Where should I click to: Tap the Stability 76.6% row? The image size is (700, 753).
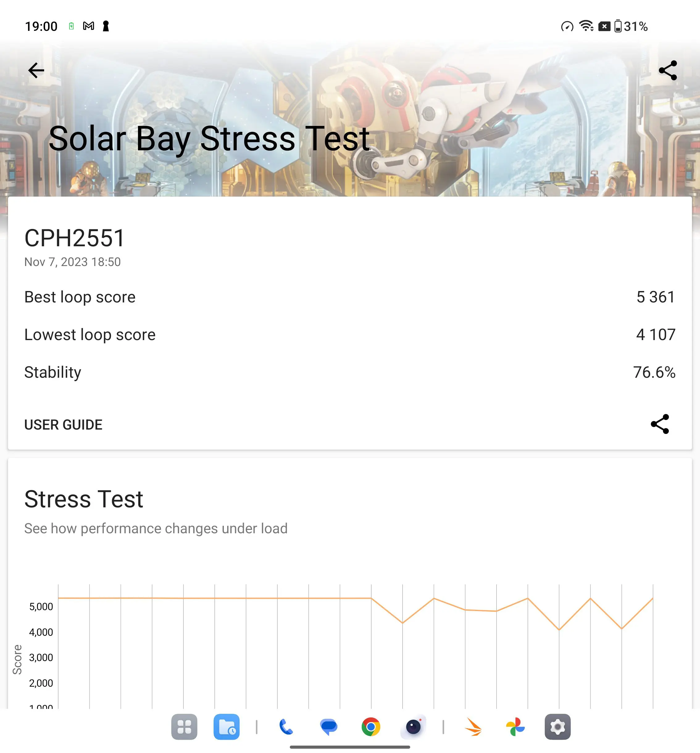350,372
